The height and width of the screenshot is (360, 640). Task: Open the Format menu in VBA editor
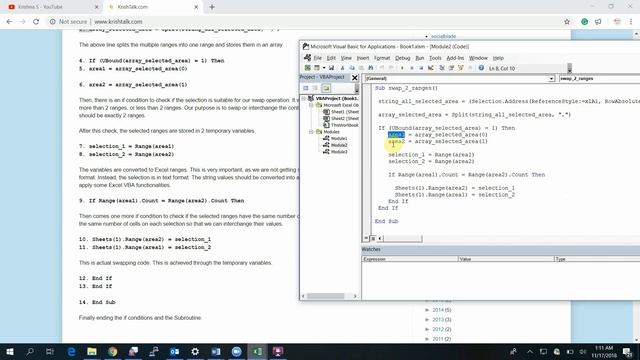tap(382, 58)
